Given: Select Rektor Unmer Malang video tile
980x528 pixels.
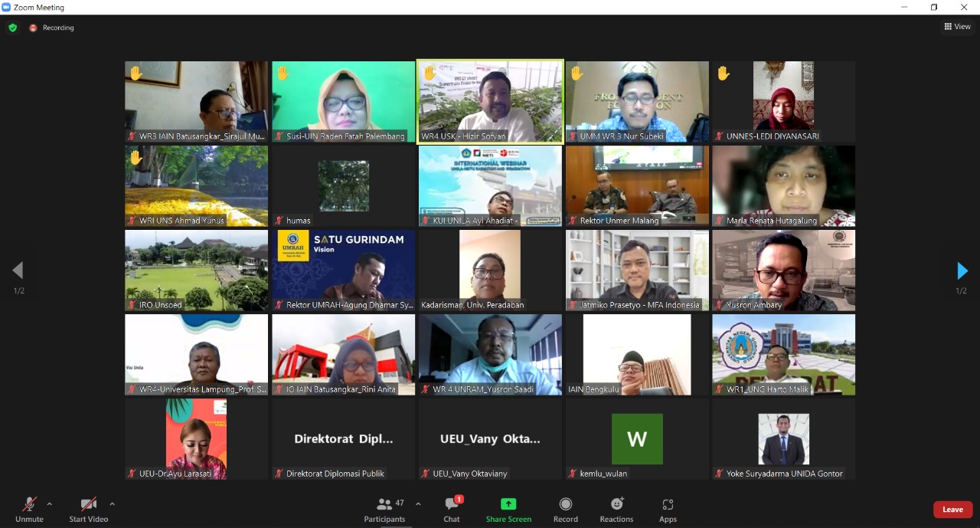Looking at the screenshot, I should click(637, 185).
